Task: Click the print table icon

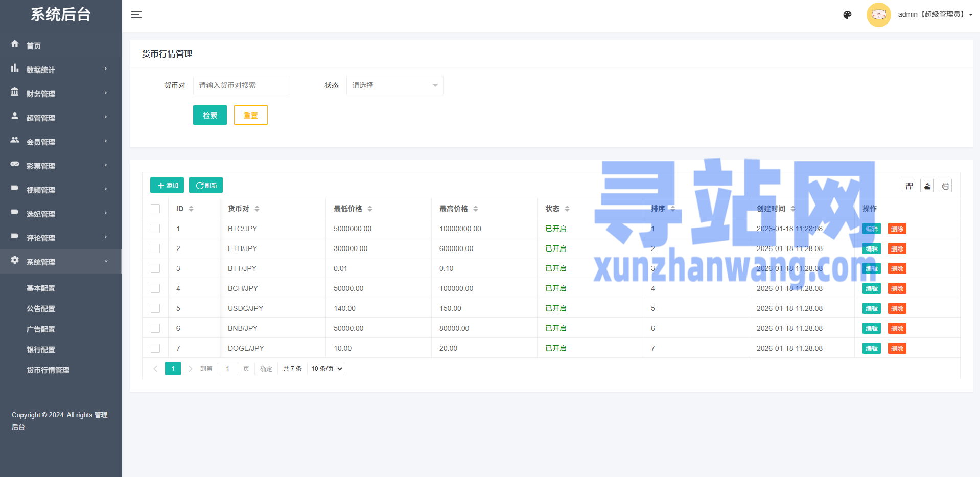Action: [x=945, y=186]
